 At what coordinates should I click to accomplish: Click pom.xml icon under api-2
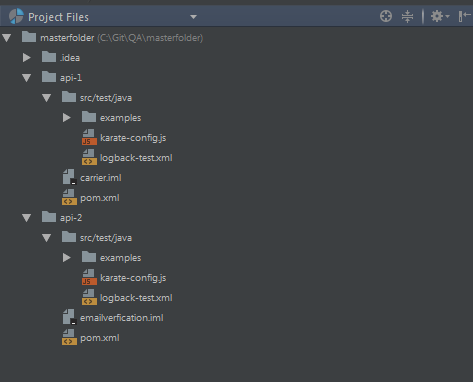coord(69,337)
